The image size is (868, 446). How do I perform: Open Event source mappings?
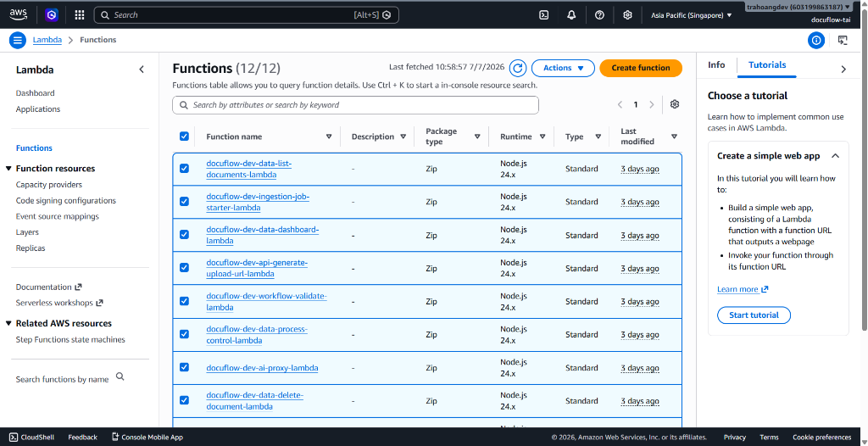click(x=58, y=216)
